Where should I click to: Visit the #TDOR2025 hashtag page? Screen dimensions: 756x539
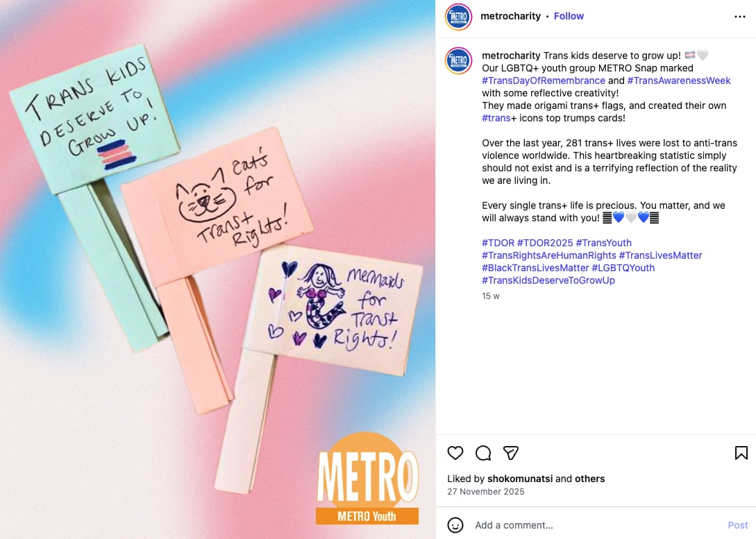(545, 243)
